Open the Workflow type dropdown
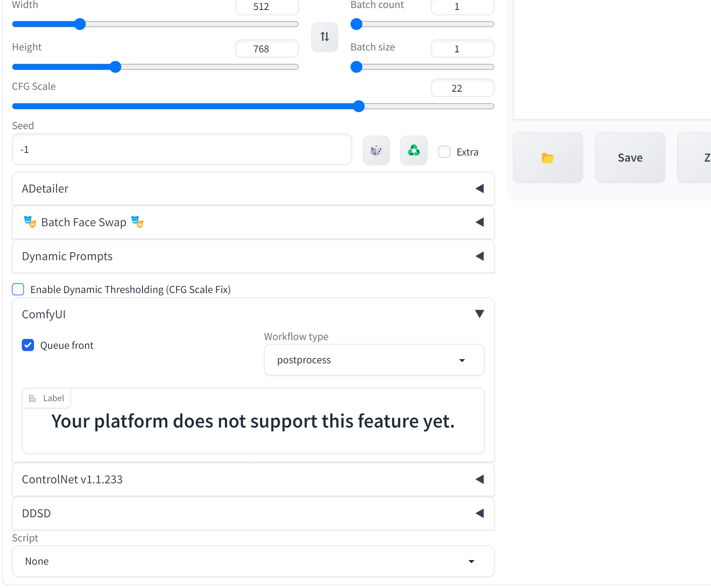The width and height of the screenshot is (711, 588). 374,360
